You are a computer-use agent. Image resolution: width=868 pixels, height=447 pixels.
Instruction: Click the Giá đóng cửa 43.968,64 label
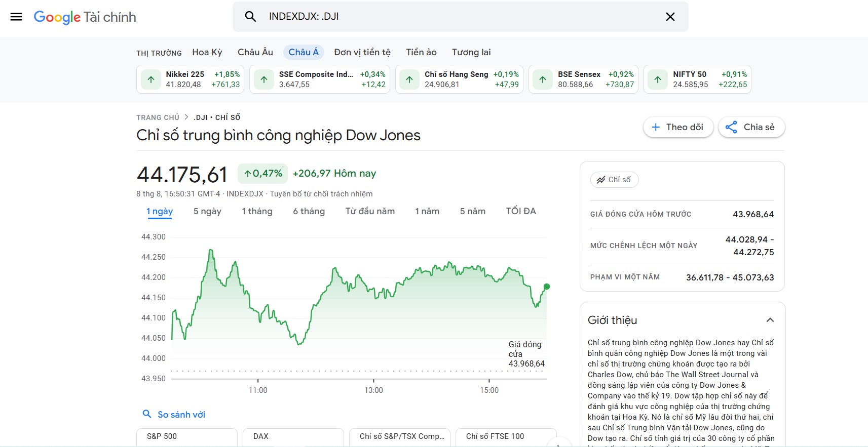[x=526, y=354]
